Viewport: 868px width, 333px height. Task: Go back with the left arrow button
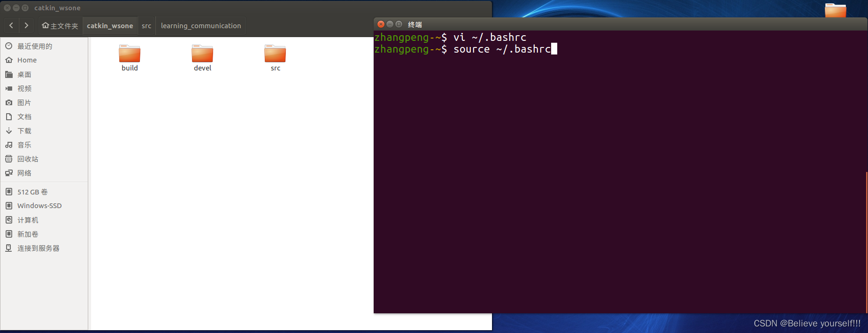click(x=11, y=25)
